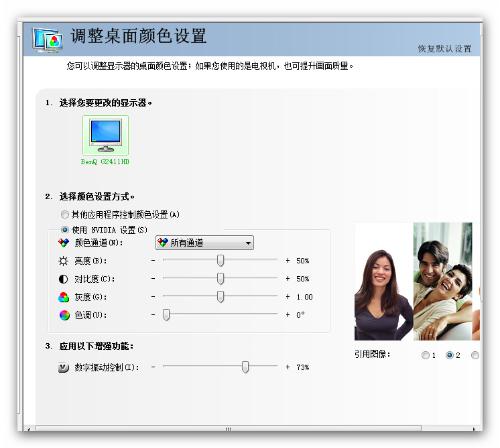This screenshot has width=500, height=448.
Task: Click the plus sign right of digital vibrance slider
Action: click(x=287, y=367)
